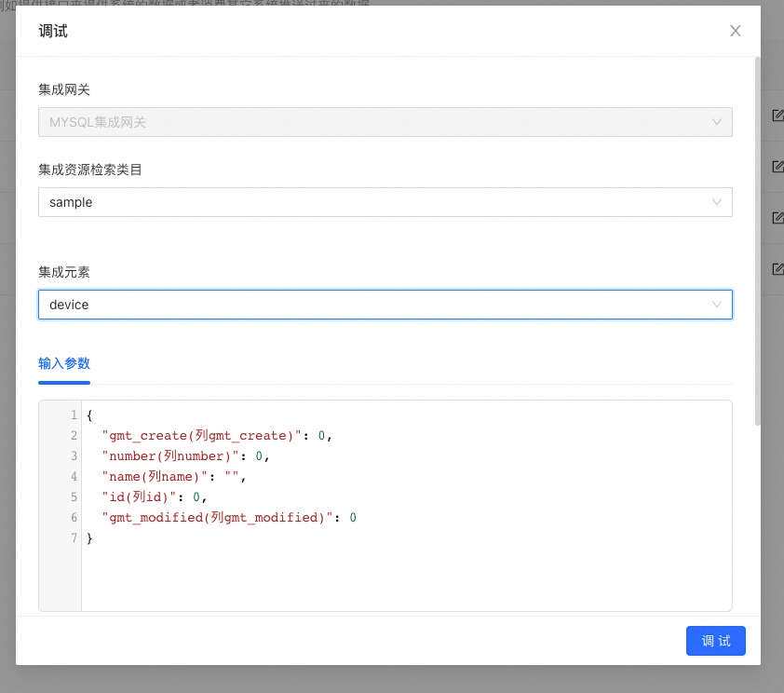The height and width of the screenshot is (693, 784).
Task: Click the dropdown arrow on the sample selector
Action: [x=717, y=202]
